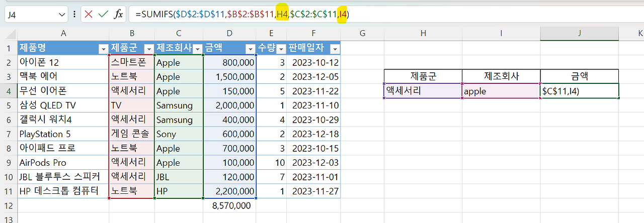
Task: Open the 판매일자 filter dropdown
Action: [335, 49]
